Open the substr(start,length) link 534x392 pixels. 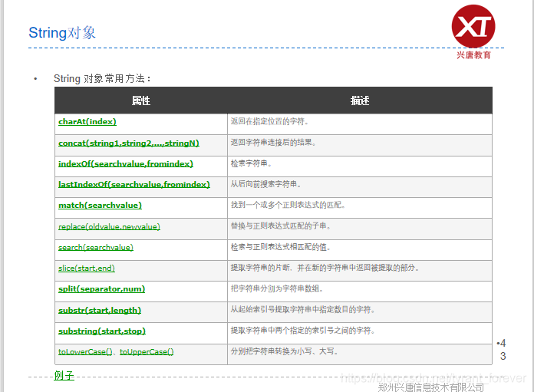[100, 310]
